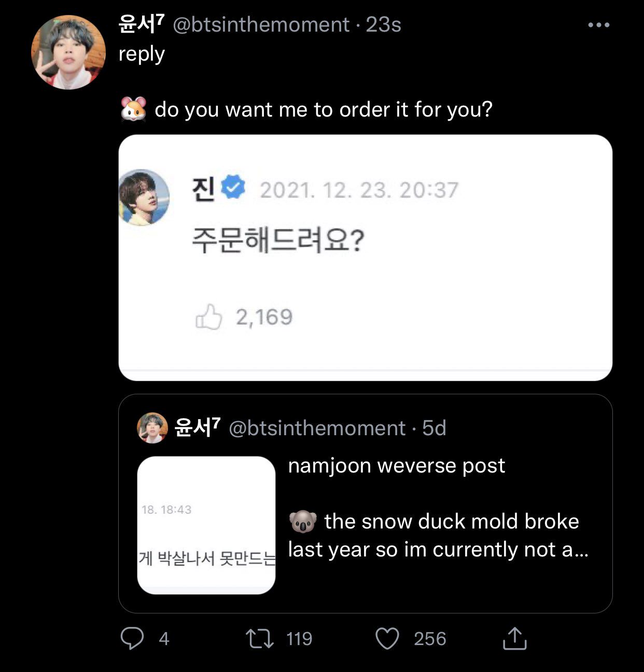The height and width of the screenshot is (672, 644).
Task: Click the blue verified badge beside 진
Action: (x=233, y=188)
